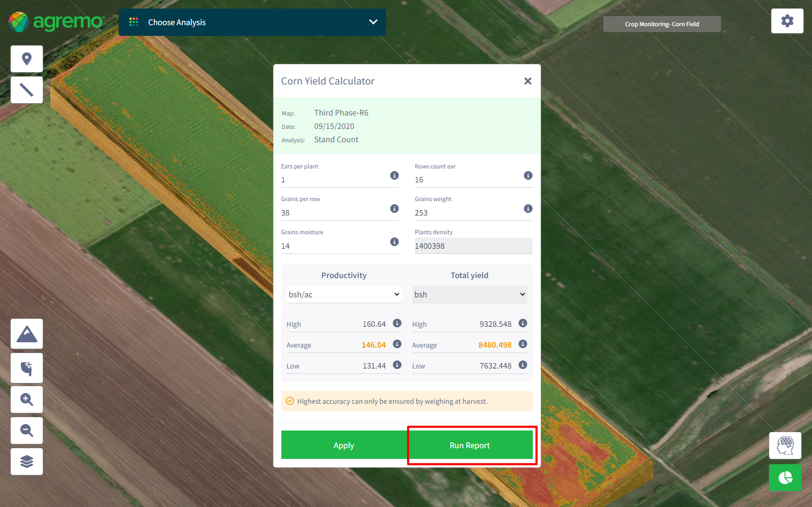Image resolution: width=812 pixels, height=507 pixels.
Task: Open the map layers stack icon
Action: [x=27, y=462]
